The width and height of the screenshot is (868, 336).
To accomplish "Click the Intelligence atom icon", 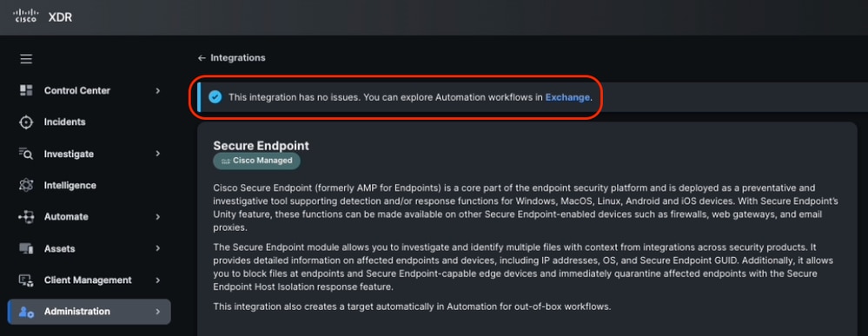I will click(26, 186).
